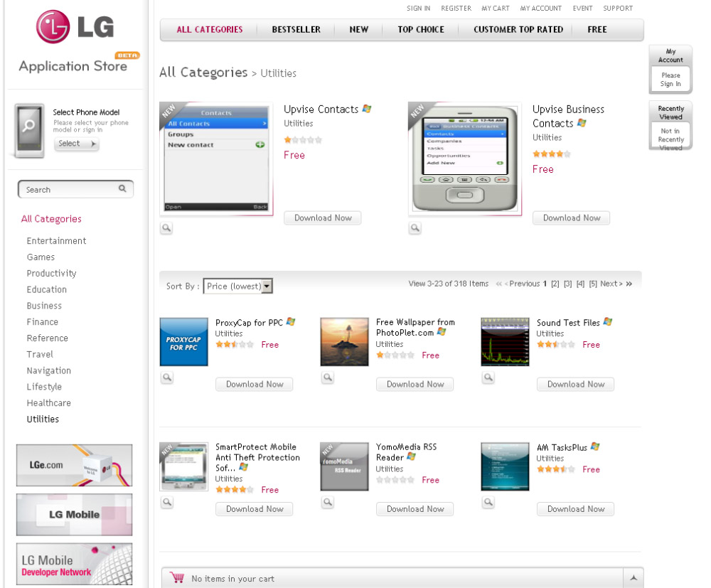Image resolution: width=711 pixels, height=588 pixels.
Task: Click the LG Mobile Developer Network banner
Action: tap(75, 564)
